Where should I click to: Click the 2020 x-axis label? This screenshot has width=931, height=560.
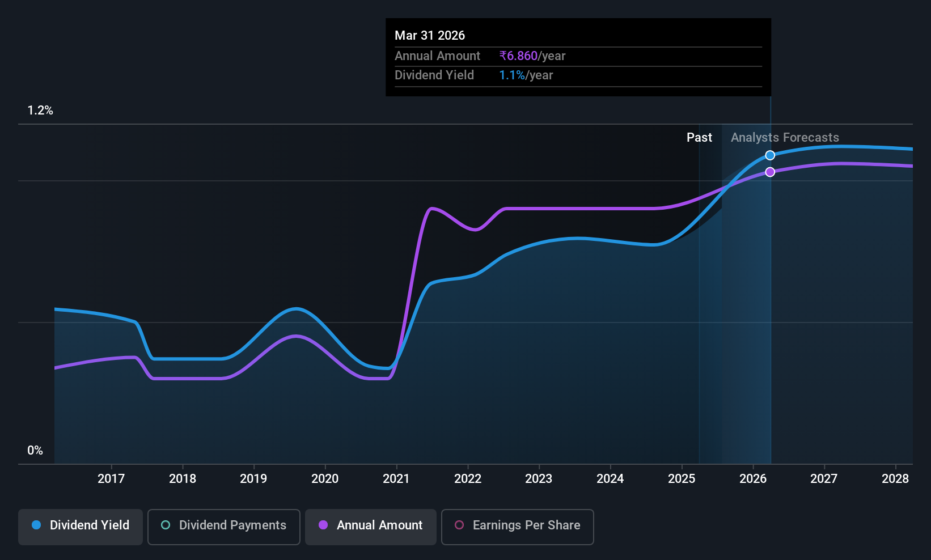pyautogui.click(x=325, y=479)
